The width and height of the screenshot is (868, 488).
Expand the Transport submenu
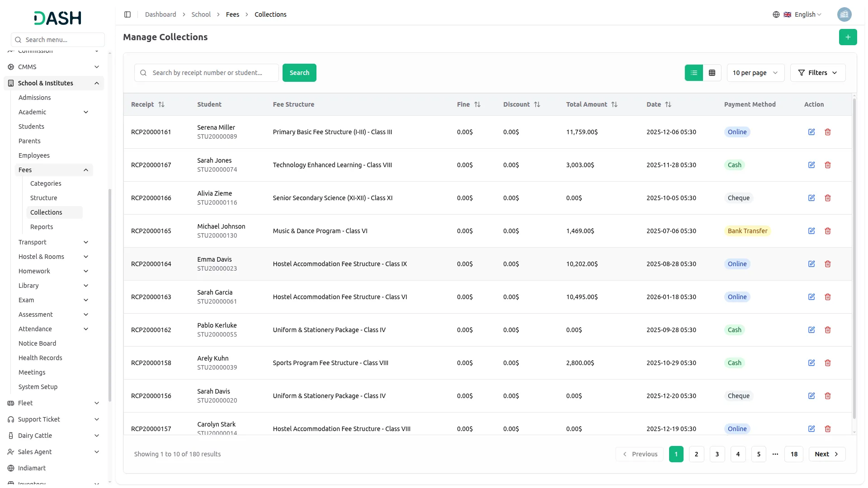click(54, 242)
